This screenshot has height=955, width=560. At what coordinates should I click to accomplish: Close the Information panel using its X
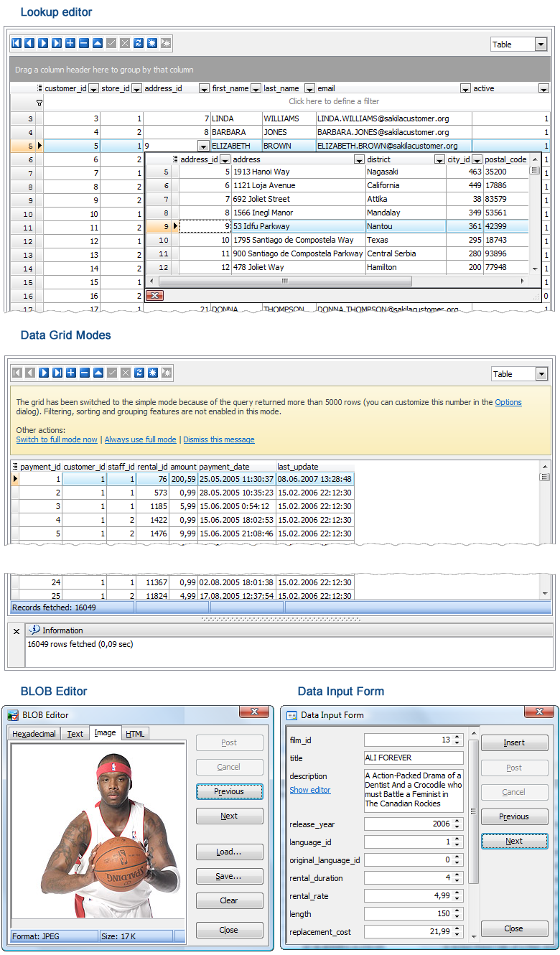(x=17, y=631)
